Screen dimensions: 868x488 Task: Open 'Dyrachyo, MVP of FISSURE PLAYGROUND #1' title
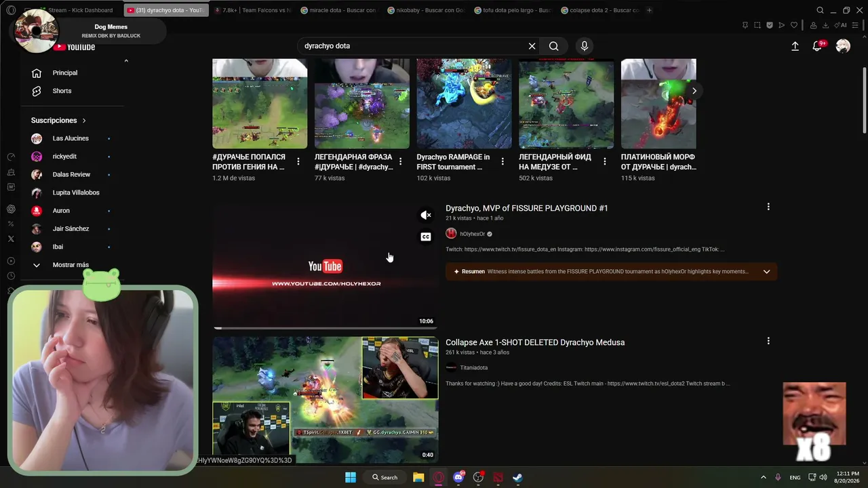[x=527, y=208]
